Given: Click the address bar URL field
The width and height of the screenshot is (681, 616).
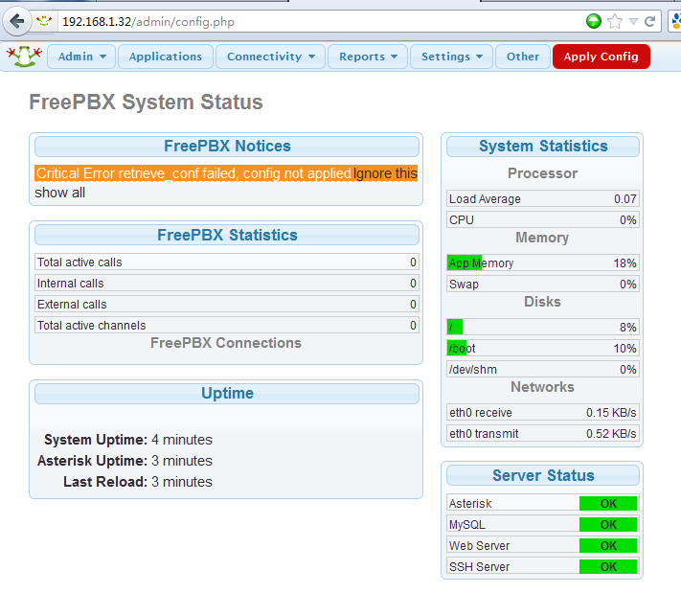Looking at the screenshot, I should [322, 21].
